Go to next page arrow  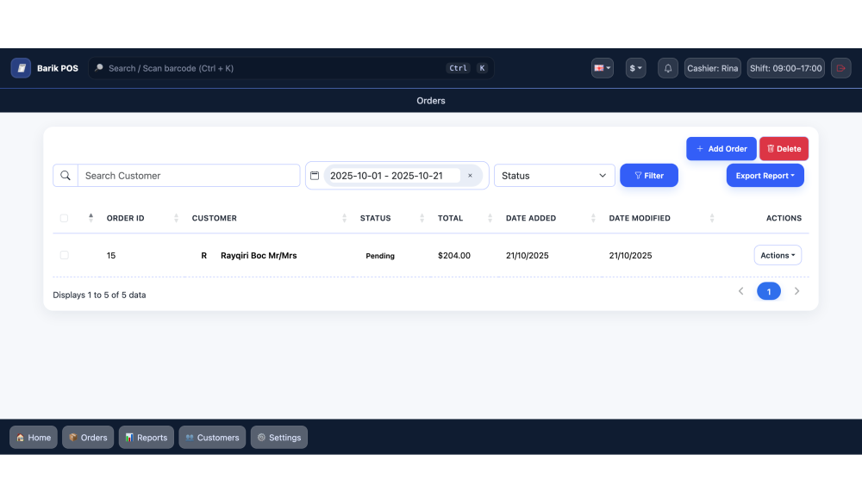tap(796, 291)
